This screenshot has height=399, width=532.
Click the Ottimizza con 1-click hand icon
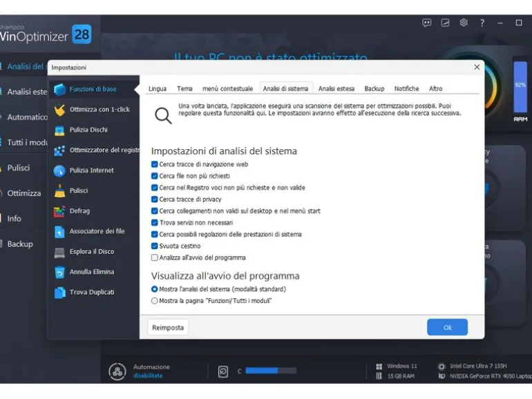59,110
